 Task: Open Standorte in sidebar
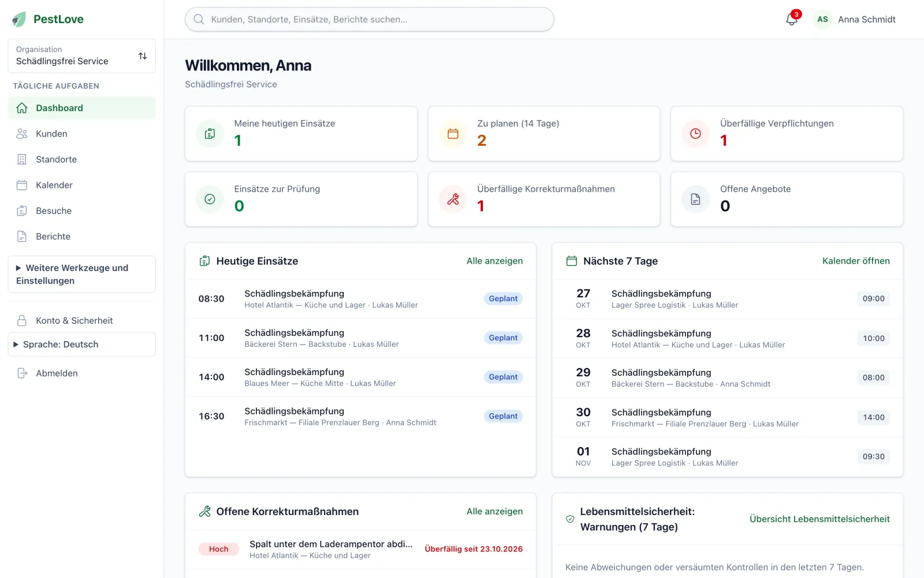(82, 160)
